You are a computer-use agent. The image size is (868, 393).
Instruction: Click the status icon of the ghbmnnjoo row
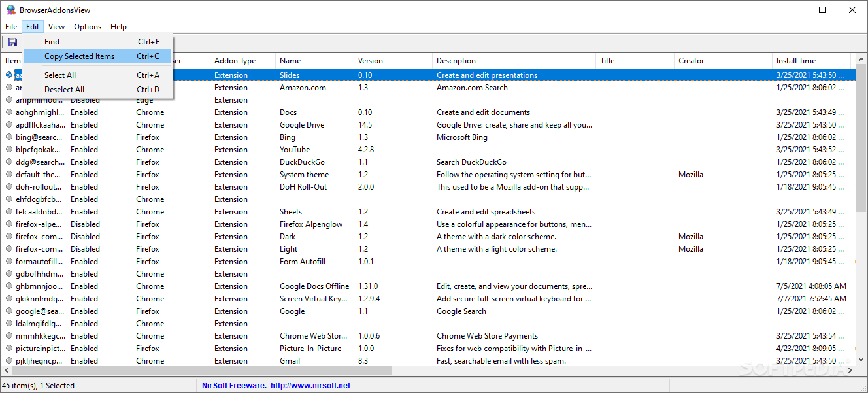9,286
